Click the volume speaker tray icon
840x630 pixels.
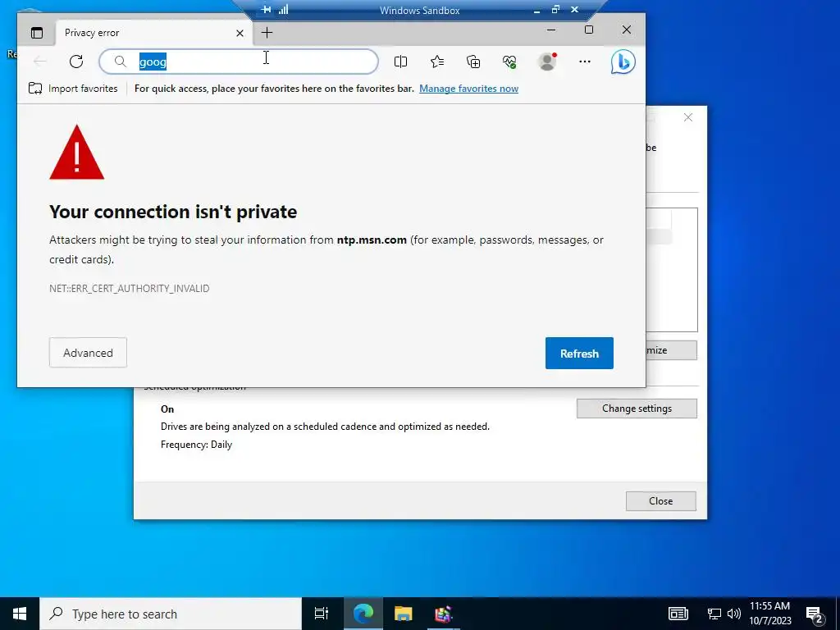(x=734, y=614)
